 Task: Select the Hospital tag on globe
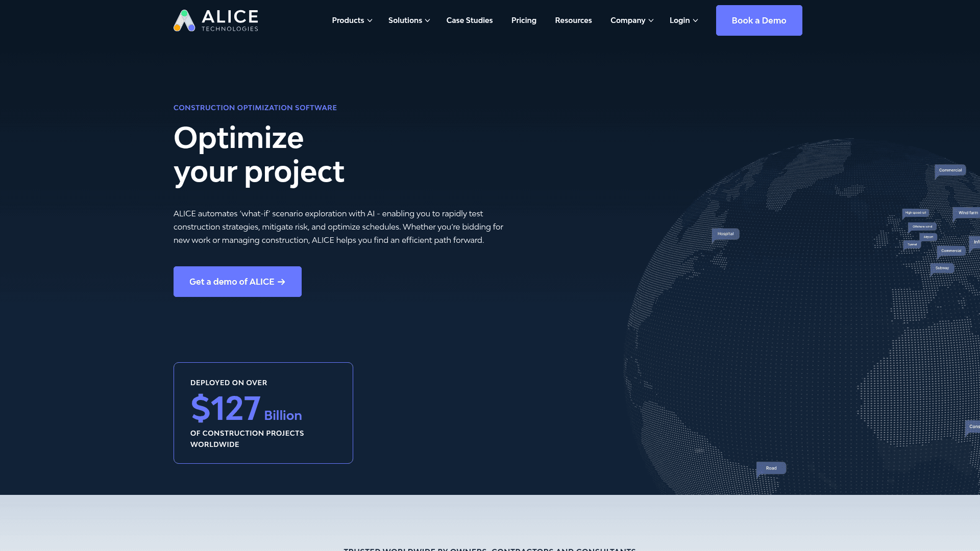(x=725, y=234)
